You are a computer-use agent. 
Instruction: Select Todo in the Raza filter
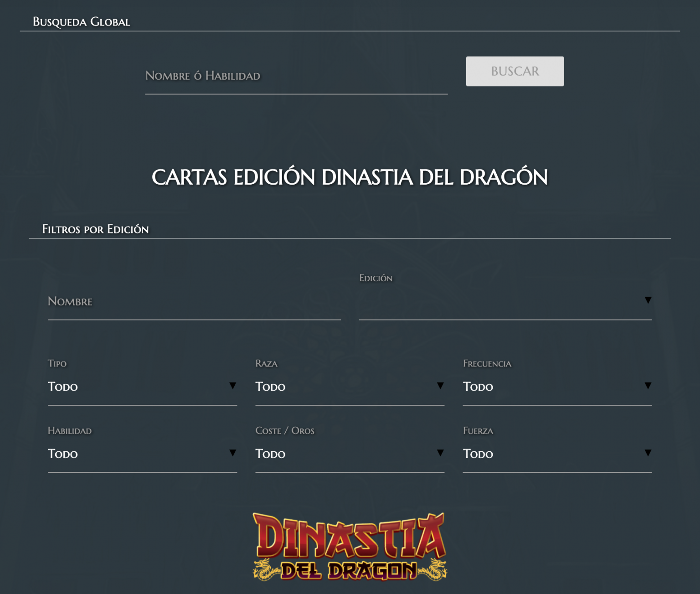349,387
